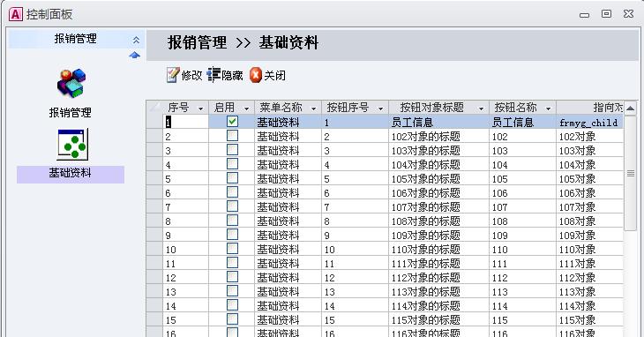Select the 基础资料 sidebar label
This screenshot has width=644, height=337.
71,173
